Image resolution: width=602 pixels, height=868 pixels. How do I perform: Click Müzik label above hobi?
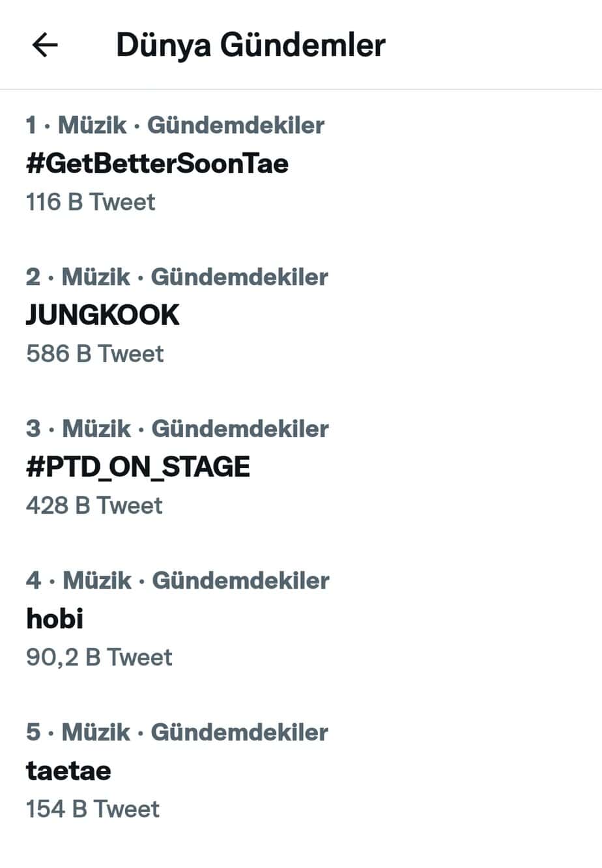click(x=97, y=580)
